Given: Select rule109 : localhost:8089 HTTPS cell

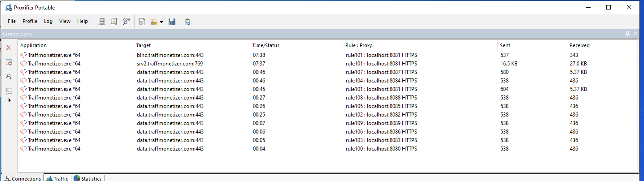Looking at the screenshot, I should pyautogui.click(x=381, y=123).
